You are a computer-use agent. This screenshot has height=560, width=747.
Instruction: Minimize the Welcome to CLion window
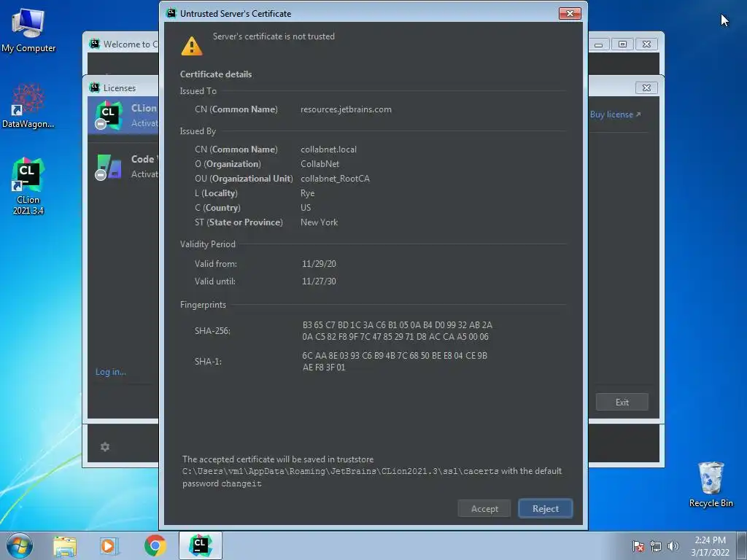[599, 44]
